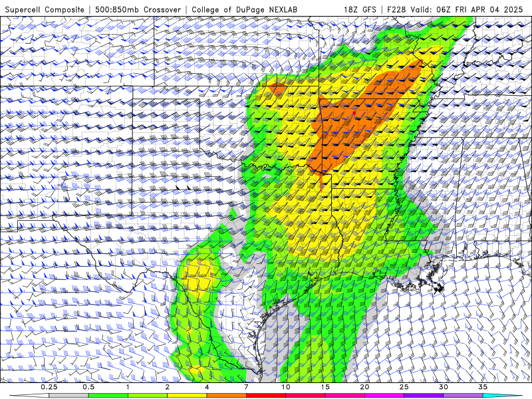Viewport: 532px width, 399px height.
Task: Click the '10' legend value
Action: pyautogui.click(x=286, y=387)
